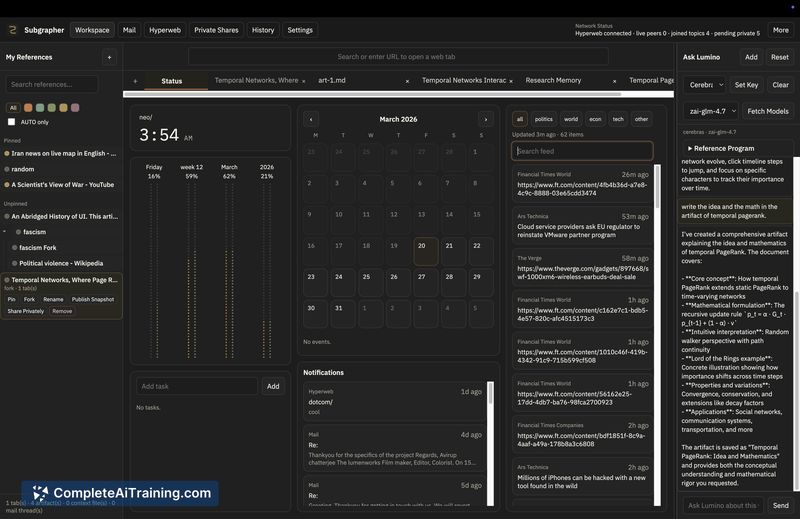800x519 pixels.
Task: Rename the Temporal Networks reference
Action: click(x=53, y=300)
